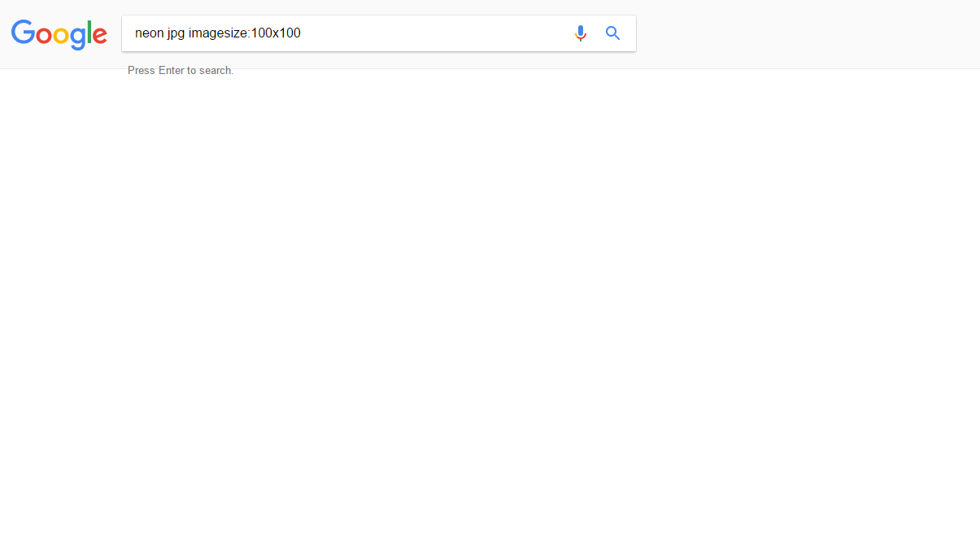Click the word "Press" in the hint line
Screen dimensions: 980x538
(142, 71)
